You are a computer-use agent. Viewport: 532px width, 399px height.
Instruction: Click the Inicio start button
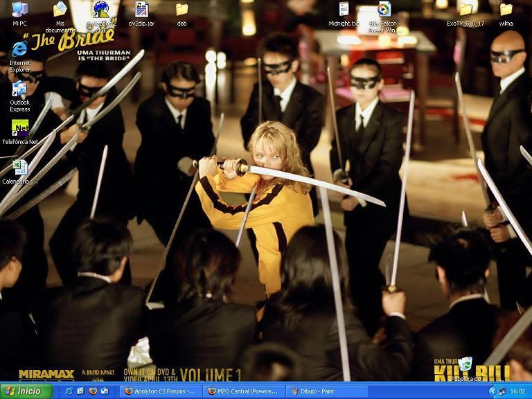point(26,391)
